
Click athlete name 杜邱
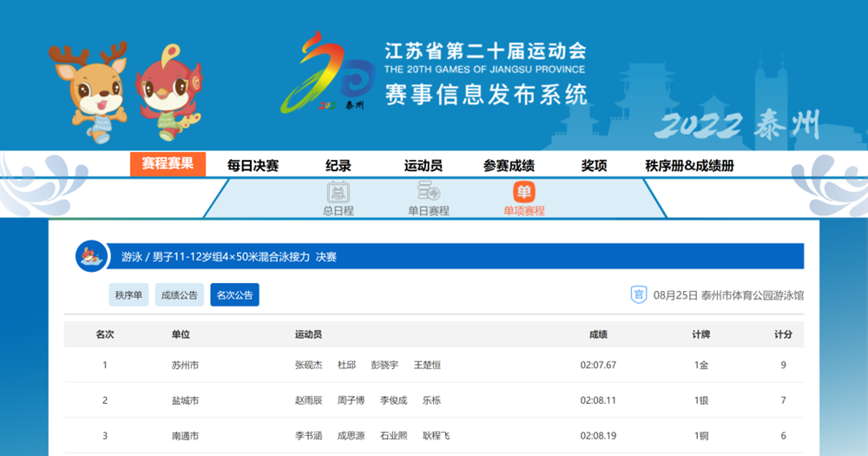(346, 365)
